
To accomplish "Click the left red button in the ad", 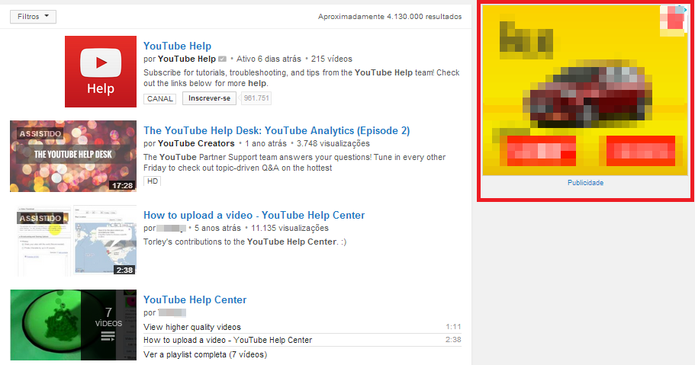I will pyautogui.click(x=541, y=151).
